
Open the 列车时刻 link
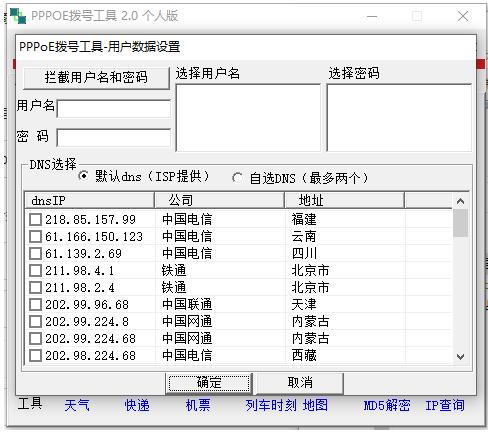pos(271,405)
